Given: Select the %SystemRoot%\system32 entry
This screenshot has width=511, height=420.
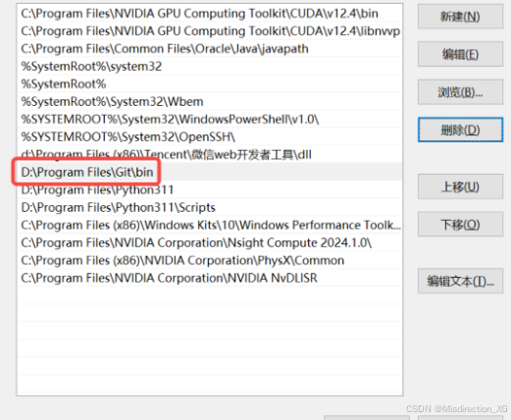Looking at the screenshot, I should coord(210,67).
